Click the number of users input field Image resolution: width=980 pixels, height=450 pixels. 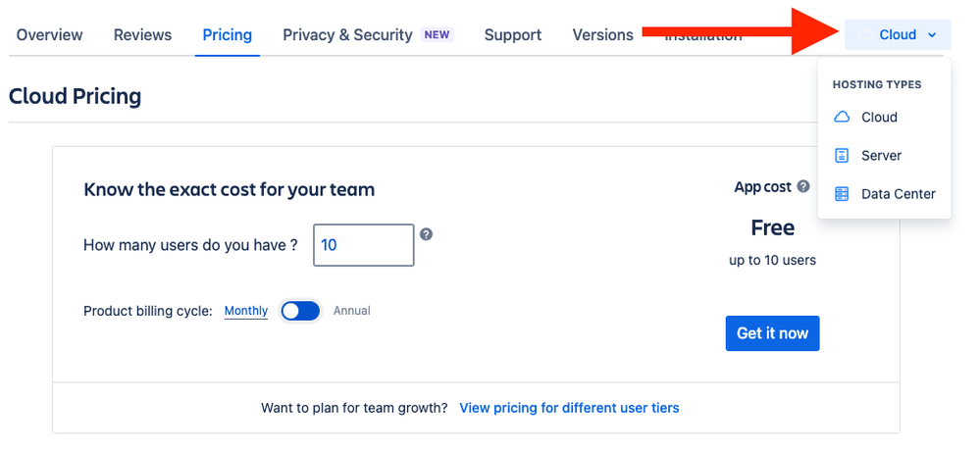364,245
